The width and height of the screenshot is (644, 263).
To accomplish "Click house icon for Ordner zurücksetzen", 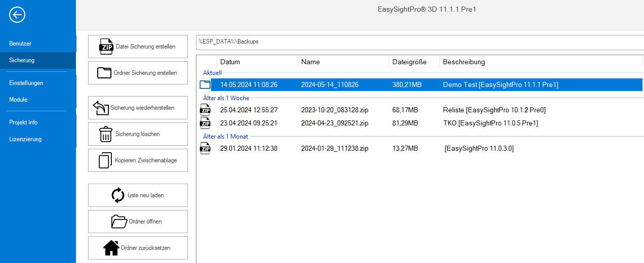I will click(111, 248).
